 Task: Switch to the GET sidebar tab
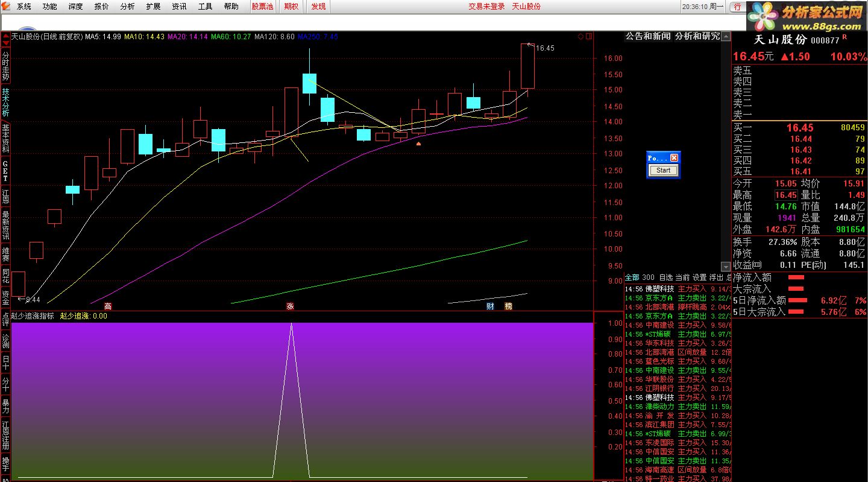point(5,171)
